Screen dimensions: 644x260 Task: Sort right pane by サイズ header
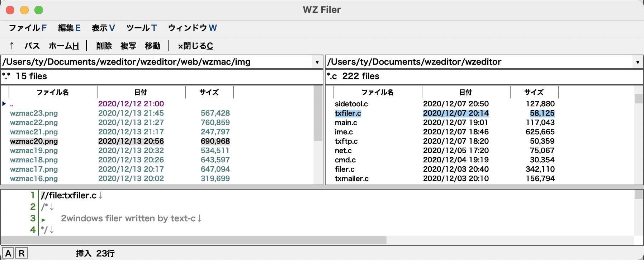coord(534,92)
